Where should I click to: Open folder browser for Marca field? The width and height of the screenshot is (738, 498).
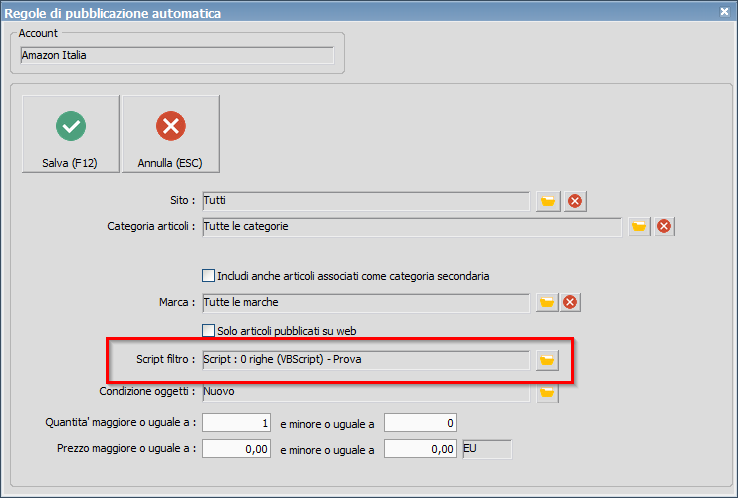[547, 302]
